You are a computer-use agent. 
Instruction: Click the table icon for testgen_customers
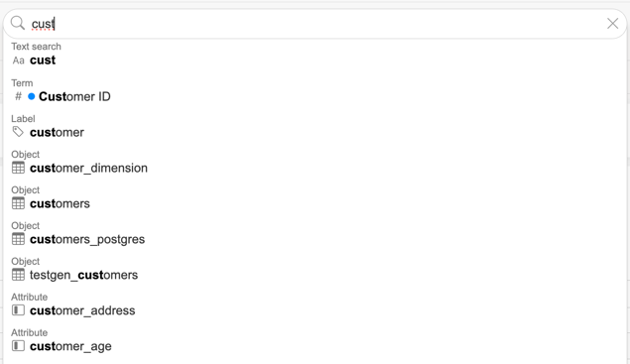tap(18, 275)
